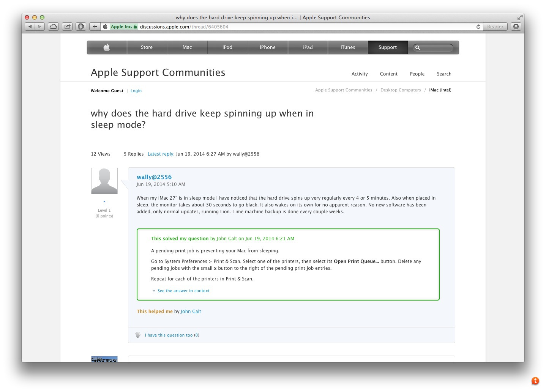This screenshot has height=392, width=546.
Task: Click the thread title about hard drive spinning
Action: (202, 119)
